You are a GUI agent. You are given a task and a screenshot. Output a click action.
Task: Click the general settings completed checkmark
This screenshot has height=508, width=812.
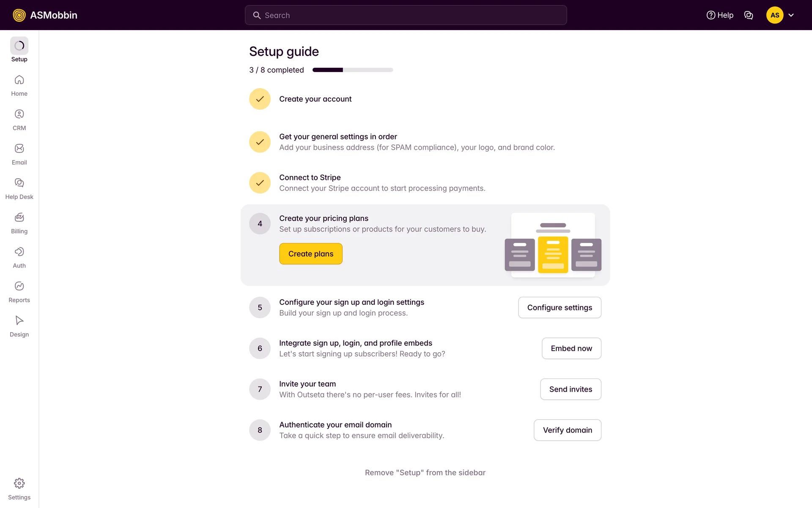[x=260, y=142]
